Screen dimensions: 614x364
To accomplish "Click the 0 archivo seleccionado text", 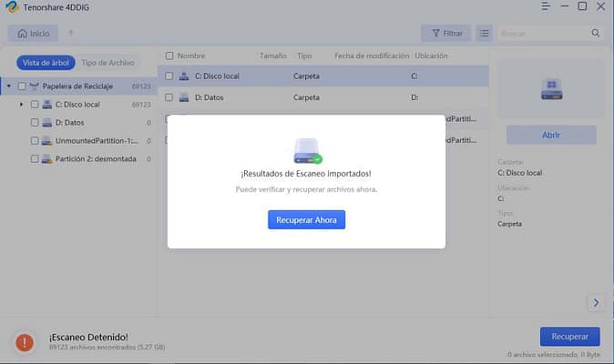I will (554, 354).
